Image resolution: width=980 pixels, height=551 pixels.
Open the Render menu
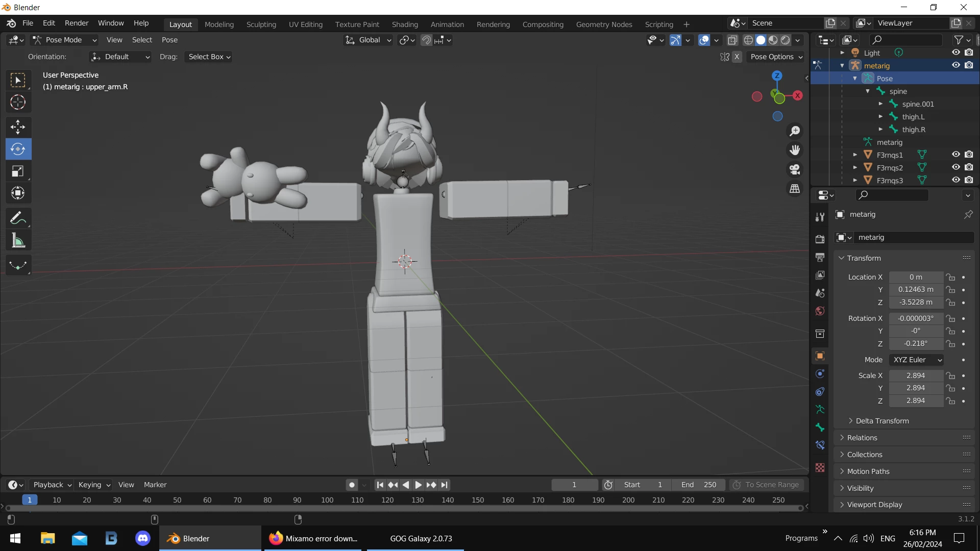coord(77,23)
